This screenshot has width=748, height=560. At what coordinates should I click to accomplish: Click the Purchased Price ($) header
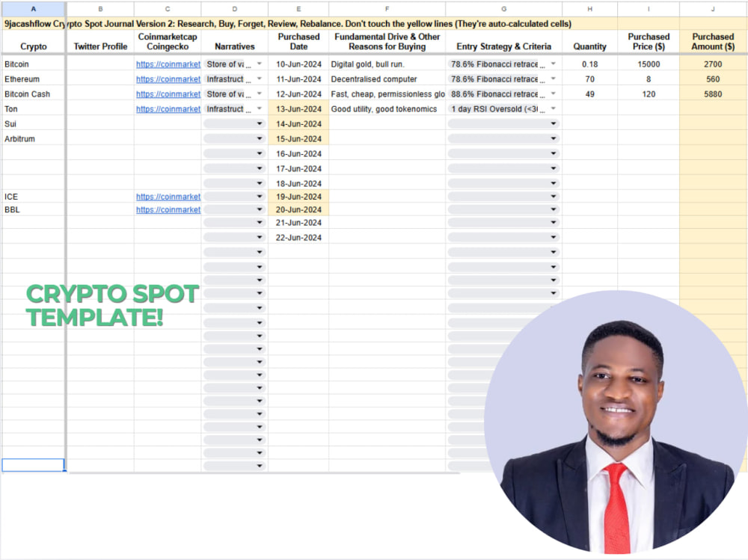coord(649,42)
